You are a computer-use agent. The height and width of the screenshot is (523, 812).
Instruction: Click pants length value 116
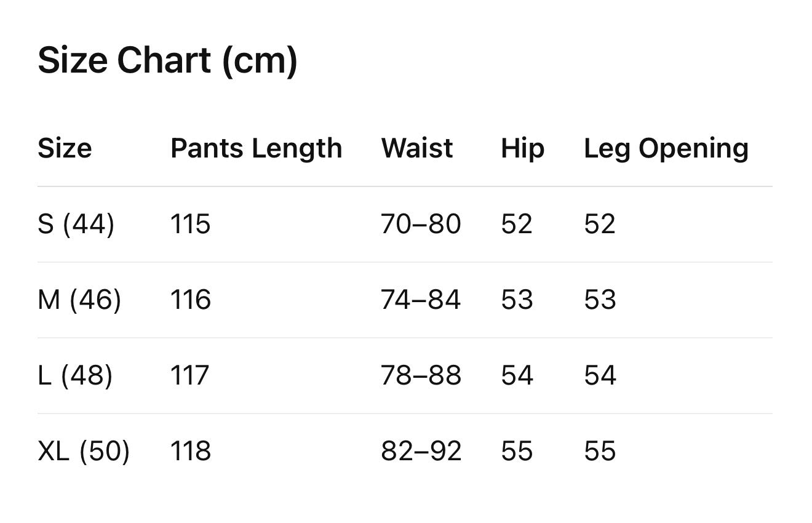191,300
